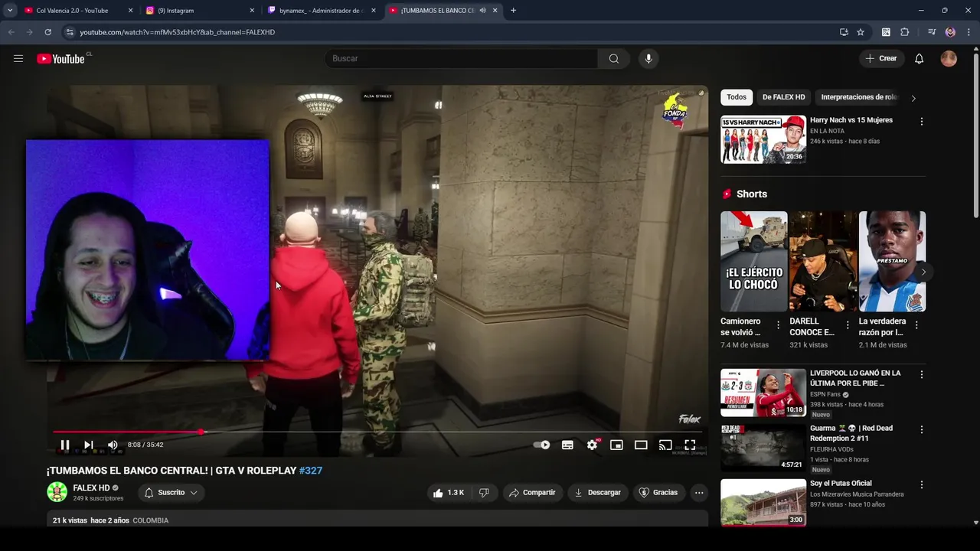980x551 pixels.
Task: Open the notifications bell
Action: (x=919, y=58)
